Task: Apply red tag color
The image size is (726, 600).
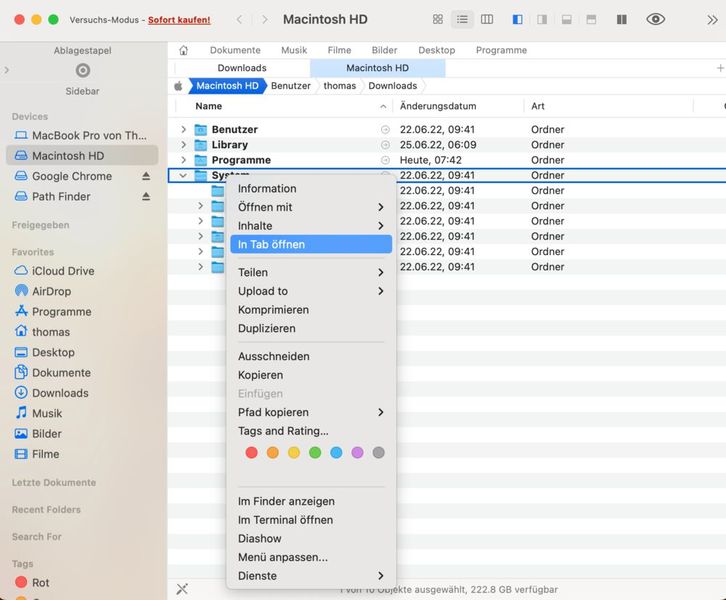Action: 251,452
